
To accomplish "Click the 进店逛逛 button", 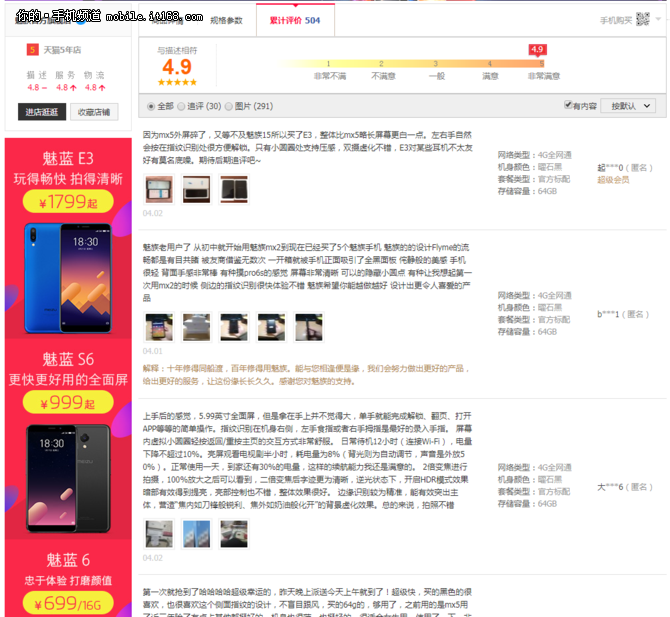I will [41, 112].
